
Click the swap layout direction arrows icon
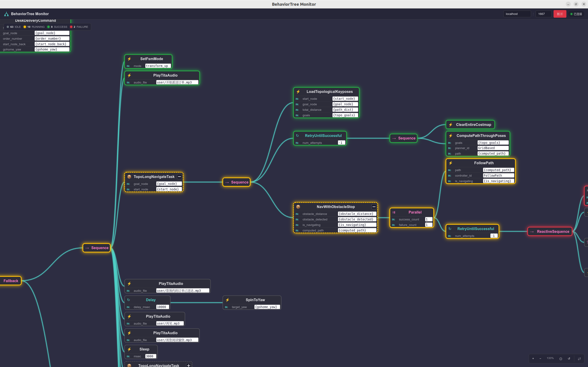pos(579,359)
